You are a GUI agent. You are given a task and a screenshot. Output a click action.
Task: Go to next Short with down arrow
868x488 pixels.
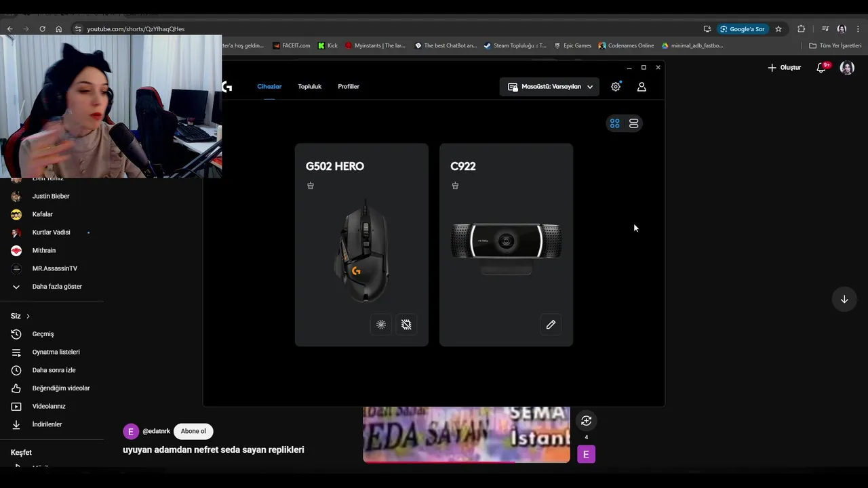tap(844, 300)
